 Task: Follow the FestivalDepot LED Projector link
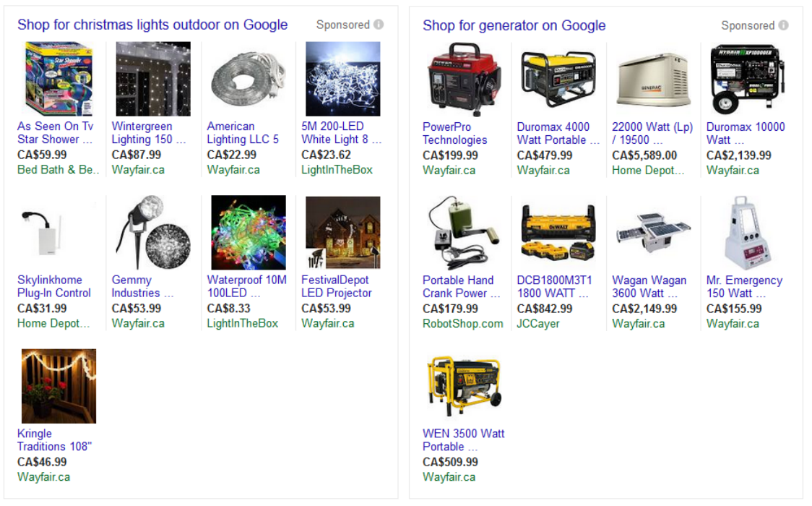(337, 286)
